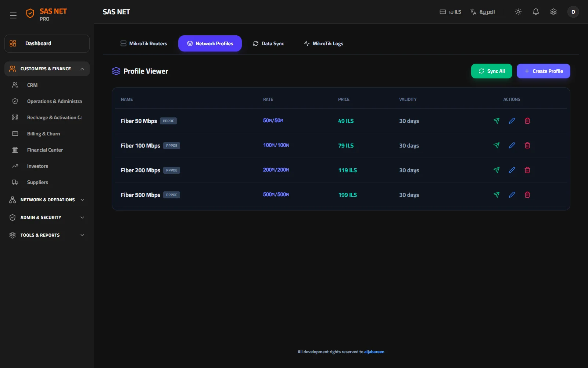Open Investors page

tap(47, 166)
